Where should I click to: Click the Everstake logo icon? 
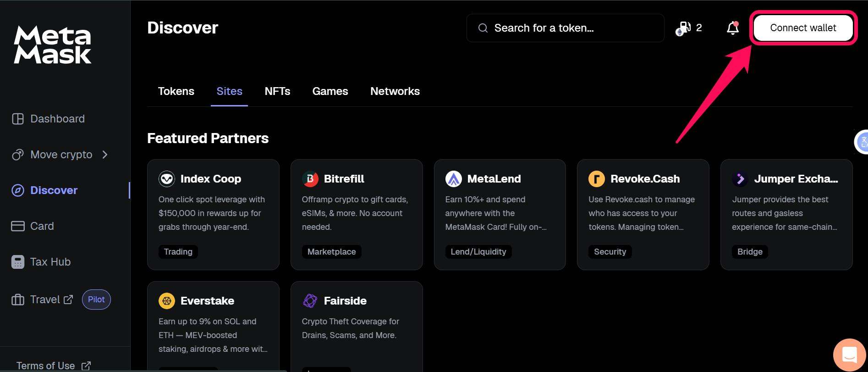(166, 301)
